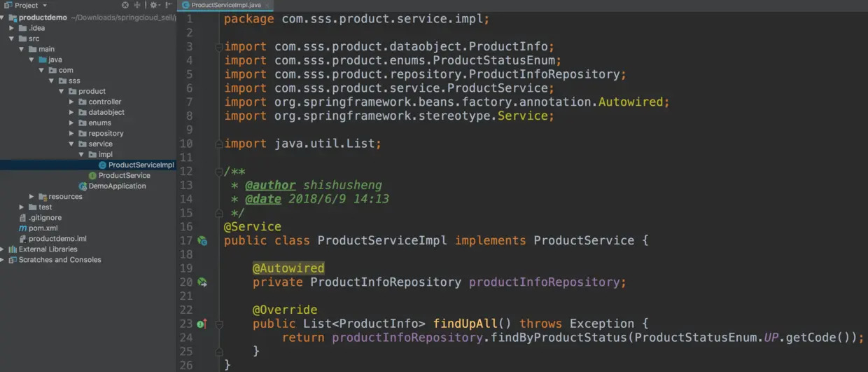Click the Scroll from Source target icon
Image resolution: width=868 pixels, height=372 pixels.
(x=125, y=5)
